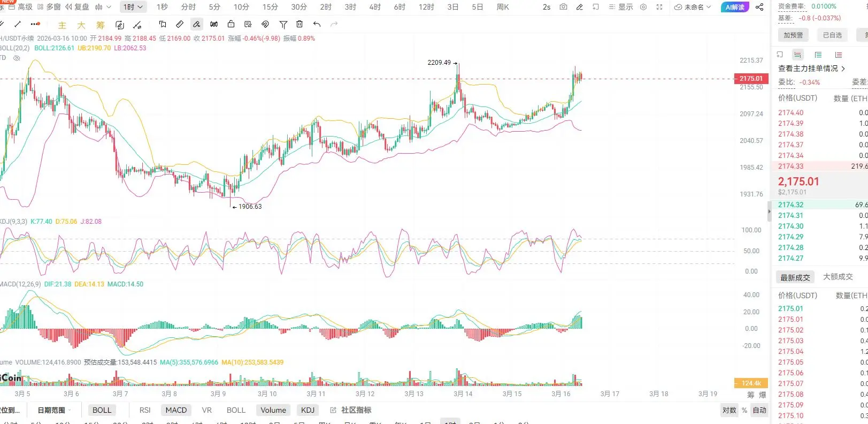Click the copy/layers drawing tool icon
The image size is (868, 424).
click(163, 24)
